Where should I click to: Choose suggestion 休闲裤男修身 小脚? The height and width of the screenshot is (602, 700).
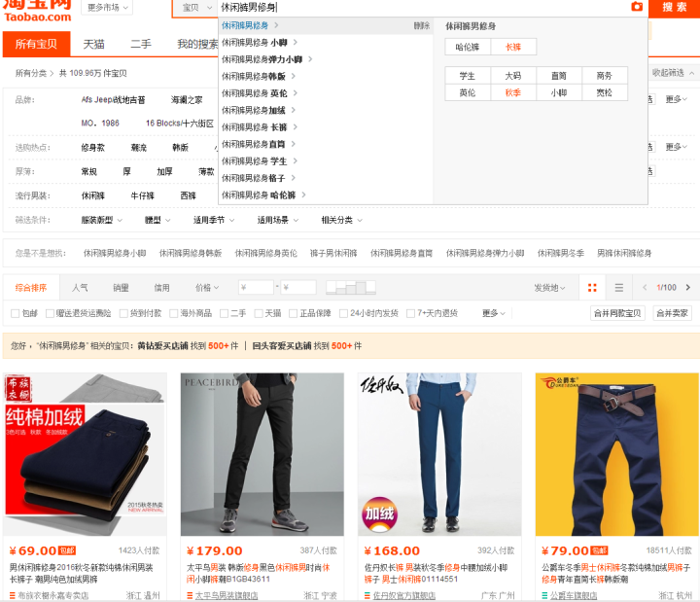pos(326,43)
